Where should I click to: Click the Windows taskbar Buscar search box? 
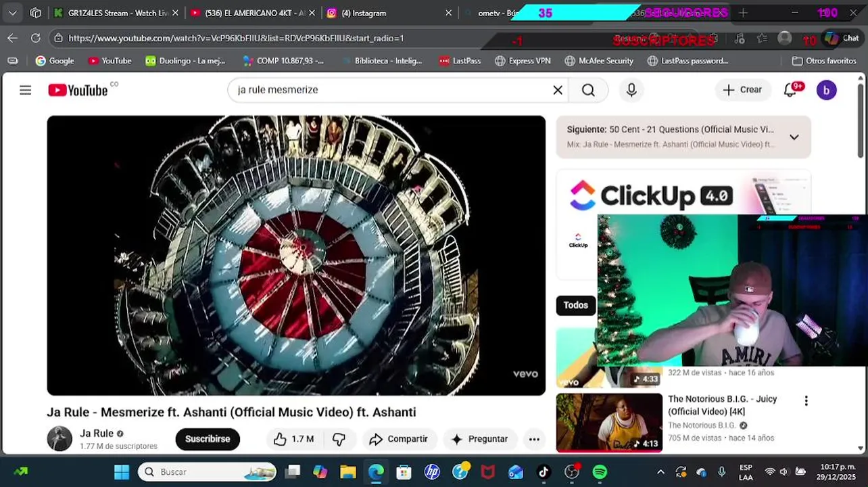pyautogui.click(x=207, y=471)
